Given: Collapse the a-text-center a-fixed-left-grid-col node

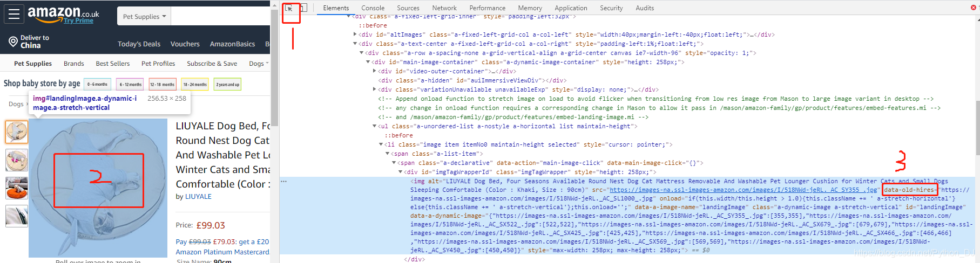Looking at the screenshot, I should pos(355,44).
